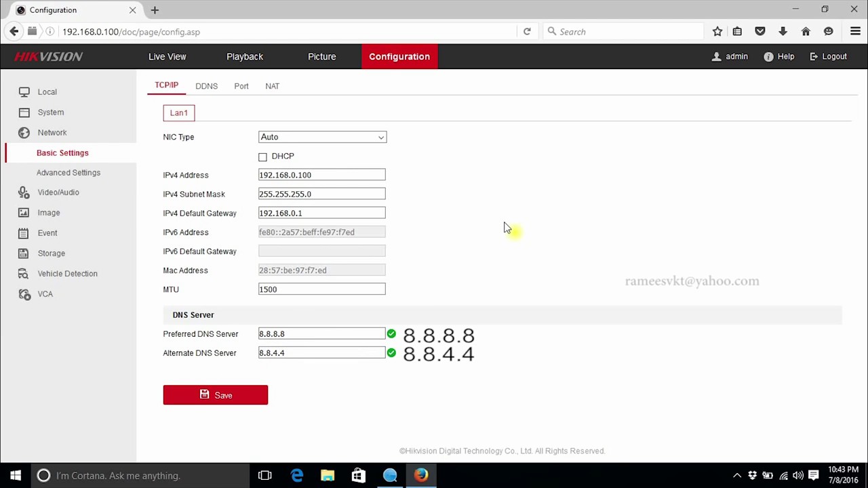Collapse the Network section in sidebar
868x488 pixels.
(52, 133)
